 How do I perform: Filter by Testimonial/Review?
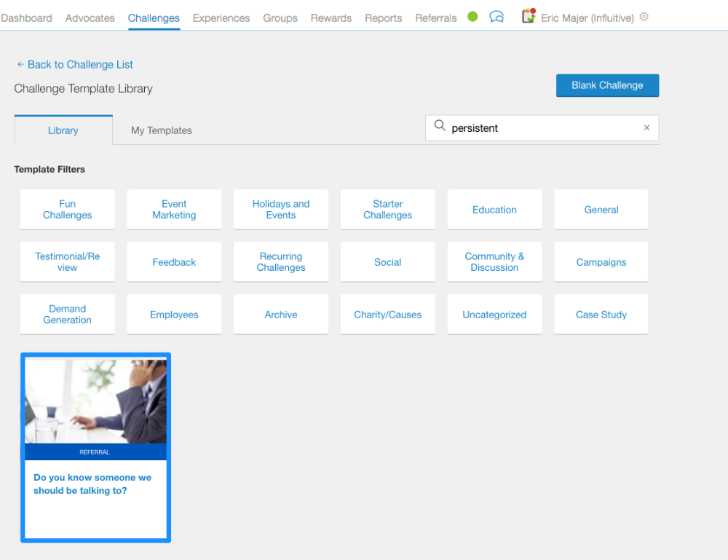point(67,262)
